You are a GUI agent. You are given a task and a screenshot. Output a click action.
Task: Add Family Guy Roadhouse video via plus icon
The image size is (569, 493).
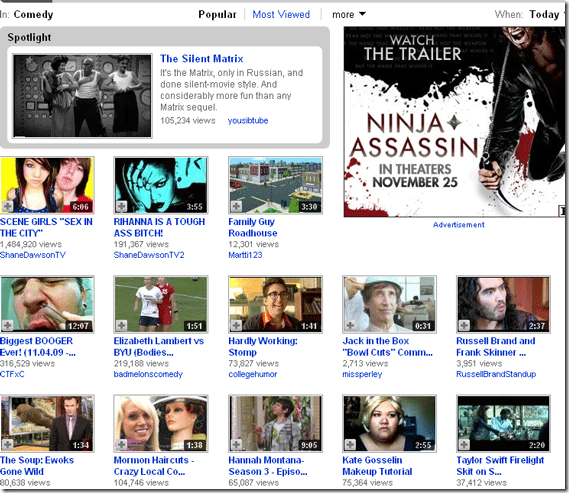(236, 206)
